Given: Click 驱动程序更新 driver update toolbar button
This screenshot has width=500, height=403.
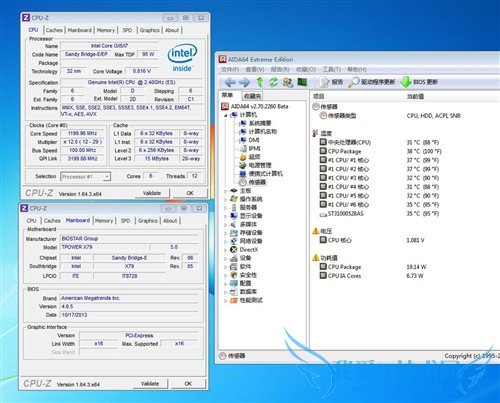Looking at the screenshot, I should [372, 82].
